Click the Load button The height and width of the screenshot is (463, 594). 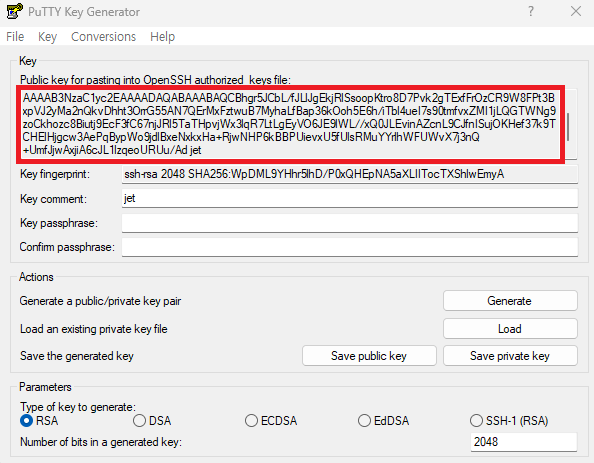coord(510,328)
